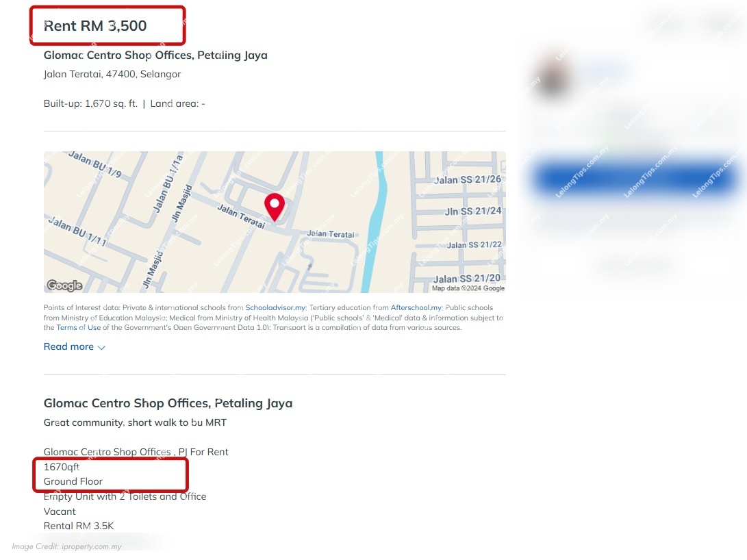The image size is (747, 560).
Task: Open the Schooladvisor.my link
Action: 275,307
